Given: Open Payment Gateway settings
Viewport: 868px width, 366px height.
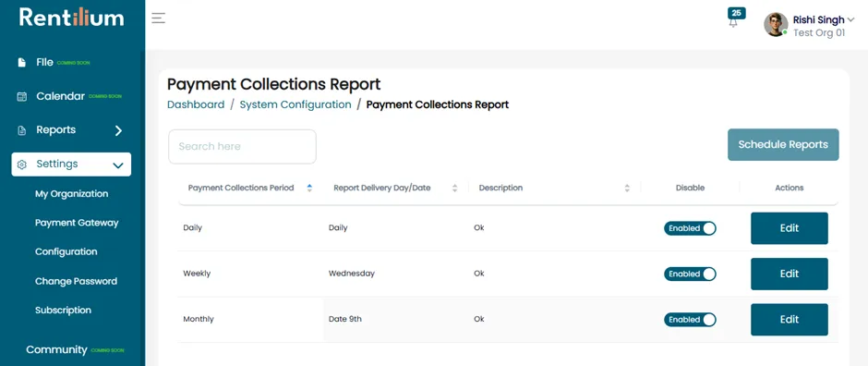Looking at the screenshot, I should pyautogui.click(x=77, y=223).
